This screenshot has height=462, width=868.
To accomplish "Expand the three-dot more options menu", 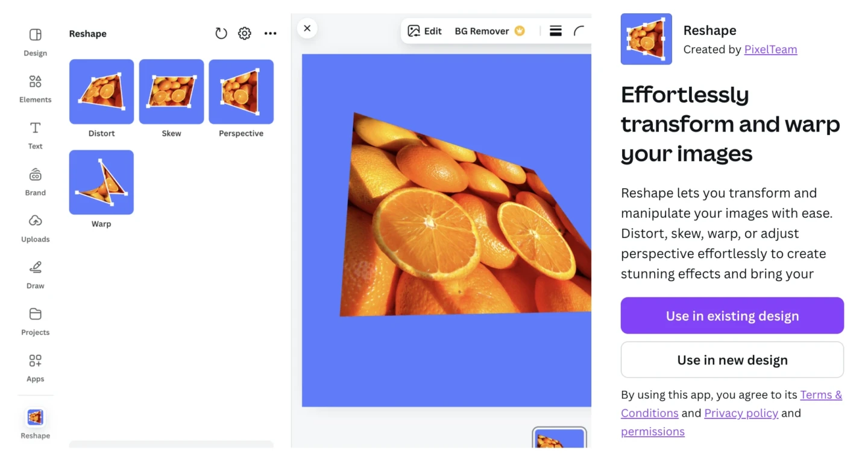I will (270, 34).
